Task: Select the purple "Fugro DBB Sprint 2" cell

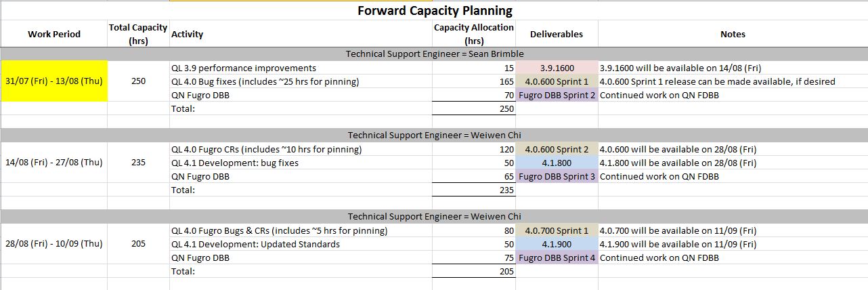Action: [557, 95]
